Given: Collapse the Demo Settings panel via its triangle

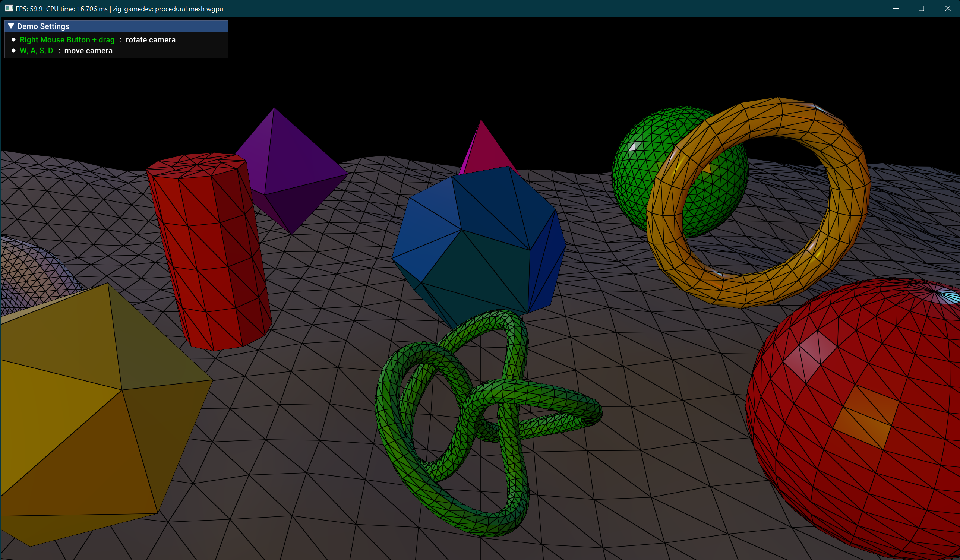Looking at the screenshot, I should tap(11, 26).
